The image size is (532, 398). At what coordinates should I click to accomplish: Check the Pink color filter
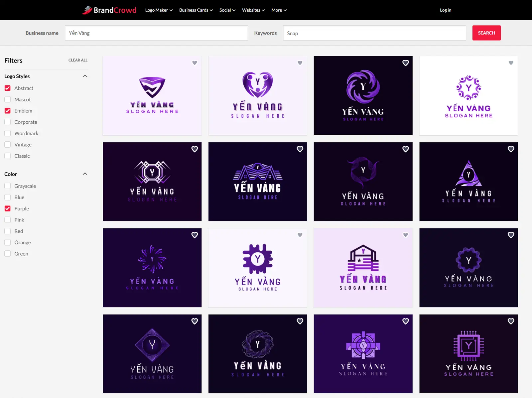pos(8,220)
